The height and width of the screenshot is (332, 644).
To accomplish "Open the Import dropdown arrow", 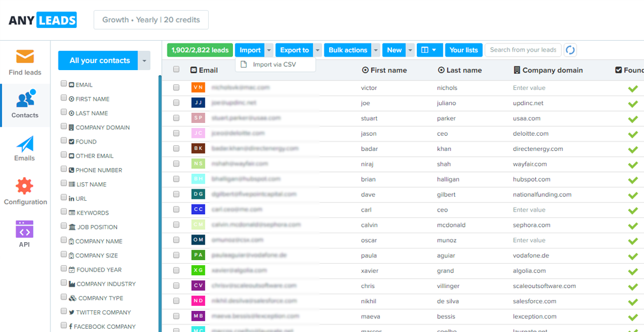I will [269, 50].
